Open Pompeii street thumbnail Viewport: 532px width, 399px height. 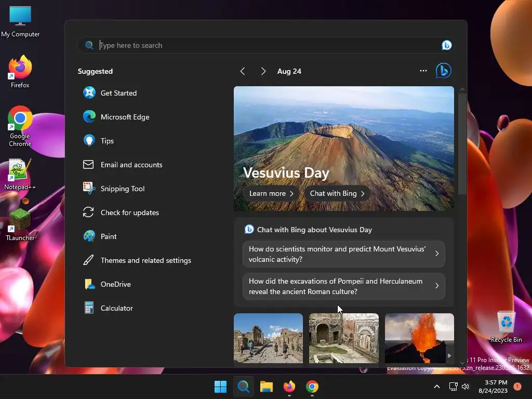point(268,338)
